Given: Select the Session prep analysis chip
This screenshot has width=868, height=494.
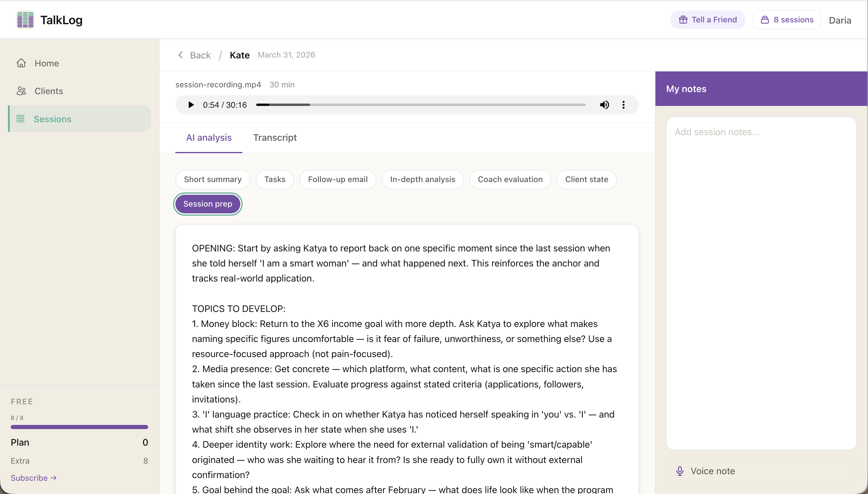Looking at the screenshot, I should (208, 204).
